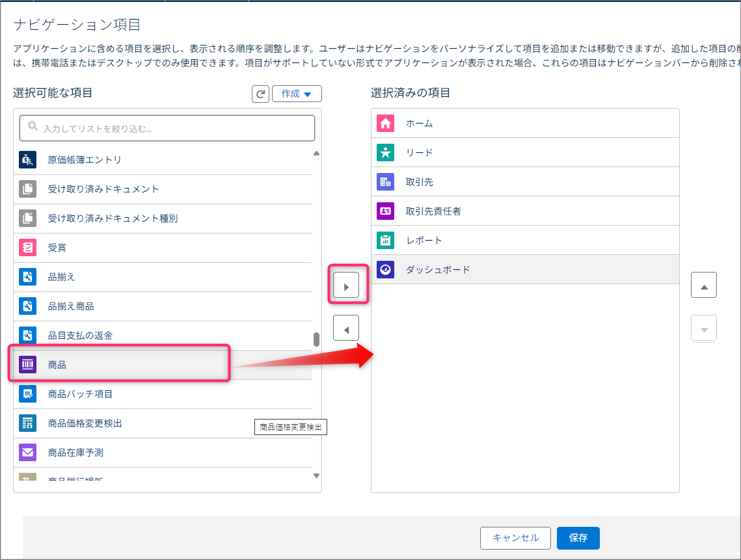Move selected item right with arrow button

click(x=346, y=286)
